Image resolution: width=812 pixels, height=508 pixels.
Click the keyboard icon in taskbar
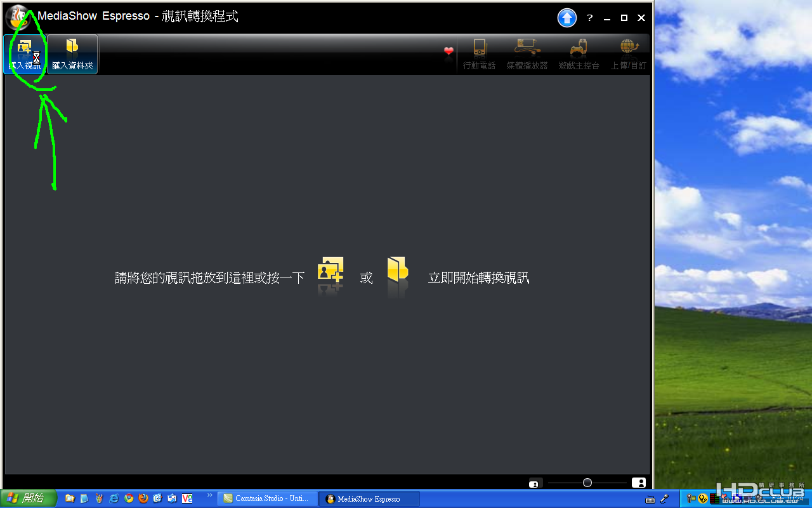(650, 499)
